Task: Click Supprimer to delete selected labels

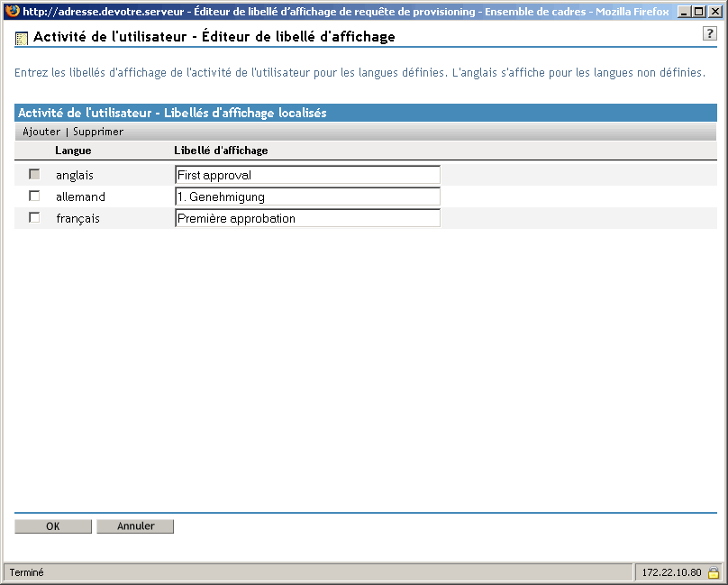Action: pyautogui.click(x=98, y=132)
